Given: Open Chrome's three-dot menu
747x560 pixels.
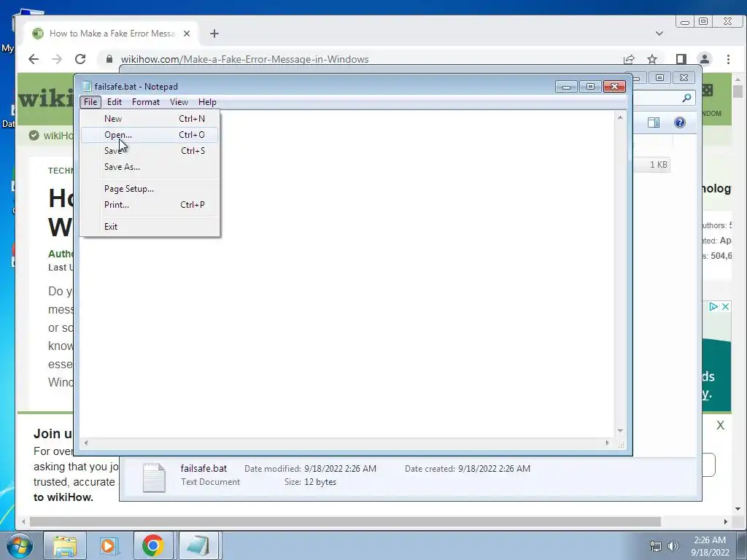Looking at the screenshot, I should [x=728, y=59].
